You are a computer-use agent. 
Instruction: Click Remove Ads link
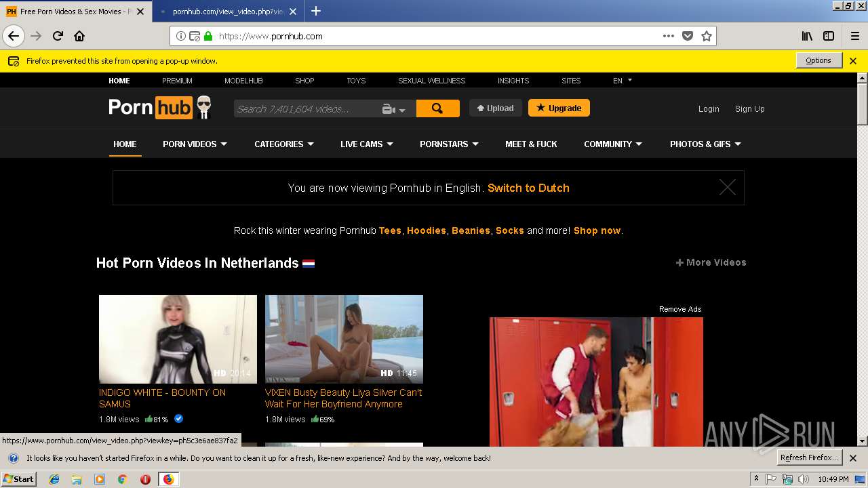tap(680, 309)
